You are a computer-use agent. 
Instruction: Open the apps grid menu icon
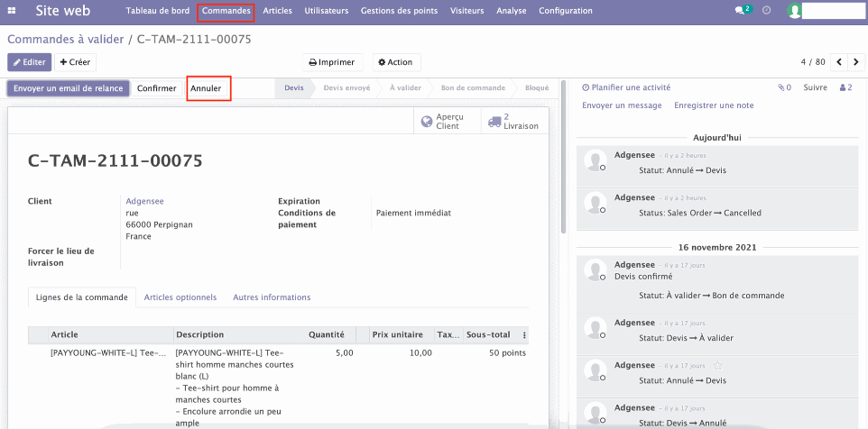click(15, 11)
